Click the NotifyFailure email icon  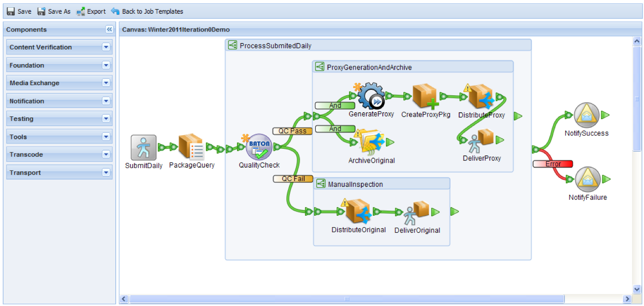(x=588, y=178)
